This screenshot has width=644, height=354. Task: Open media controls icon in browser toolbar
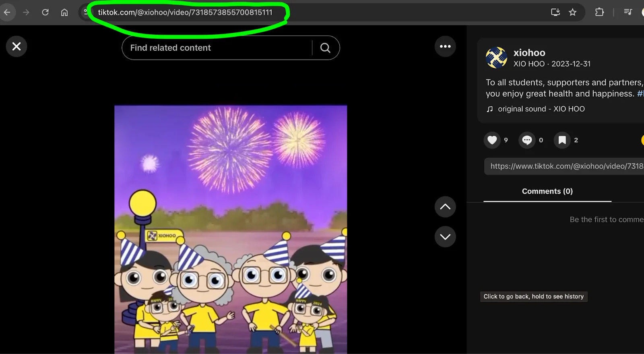click(x=627, y=12)
